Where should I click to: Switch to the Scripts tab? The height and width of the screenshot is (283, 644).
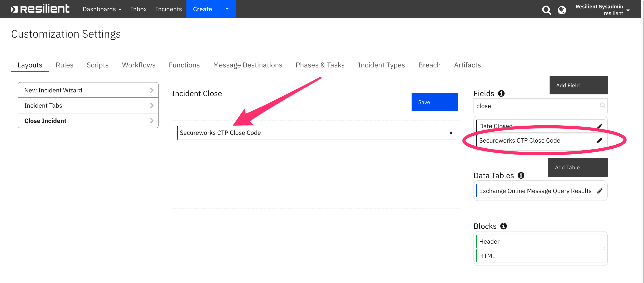[98, 65]
